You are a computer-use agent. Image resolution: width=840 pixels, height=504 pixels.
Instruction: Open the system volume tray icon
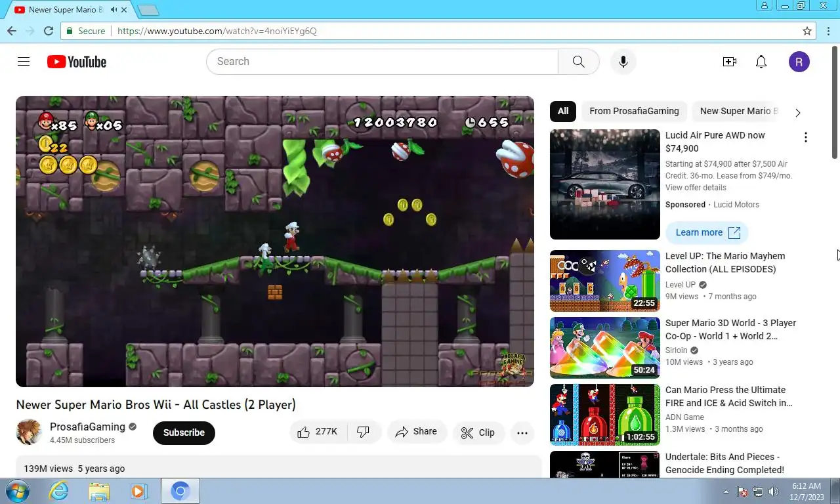[773, 492]
